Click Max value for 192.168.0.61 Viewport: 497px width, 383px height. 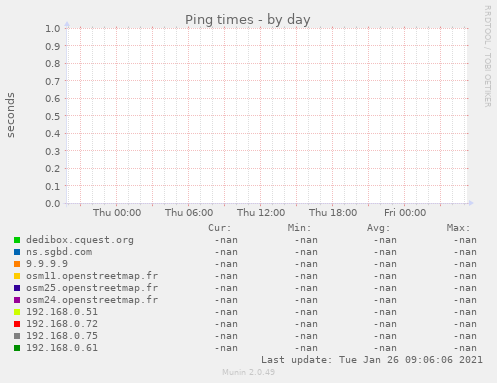[x=465, y=348]
